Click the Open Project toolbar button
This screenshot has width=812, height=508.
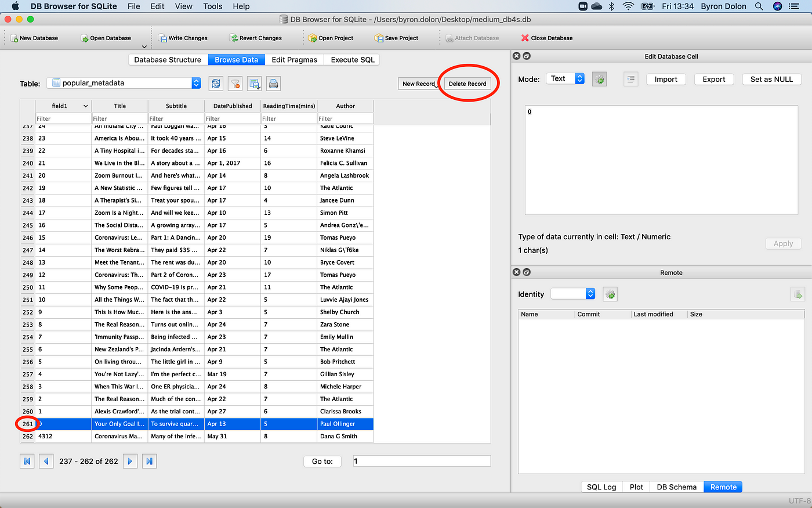click(331, 38)
